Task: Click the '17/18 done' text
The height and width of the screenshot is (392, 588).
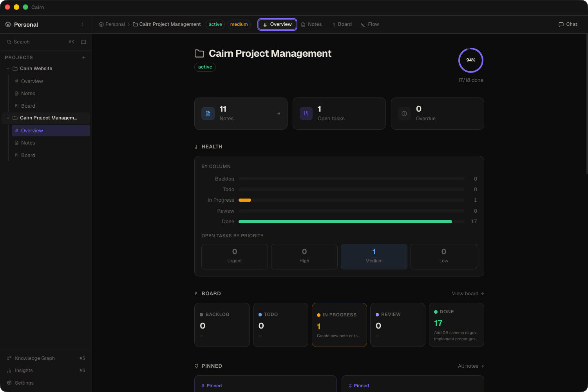Action: tap(470, 80)
